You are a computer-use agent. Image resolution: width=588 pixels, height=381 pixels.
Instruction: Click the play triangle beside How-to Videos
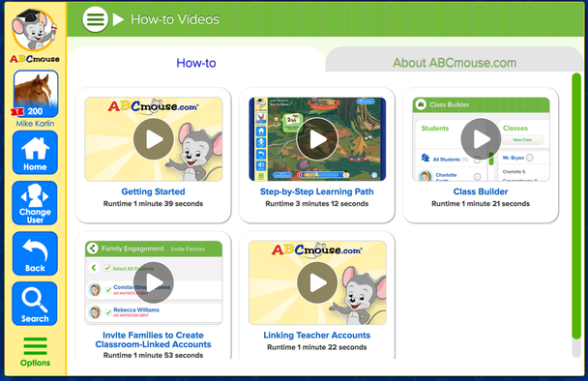(x=118, y=19)
